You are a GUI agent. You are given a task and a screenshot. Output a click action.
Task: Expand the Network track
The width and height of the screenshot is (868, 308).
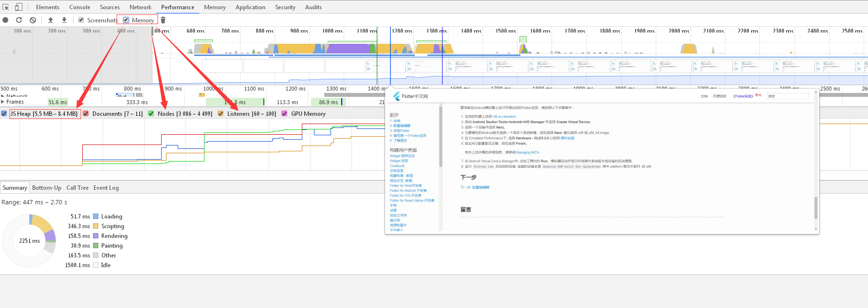point(3,96)
